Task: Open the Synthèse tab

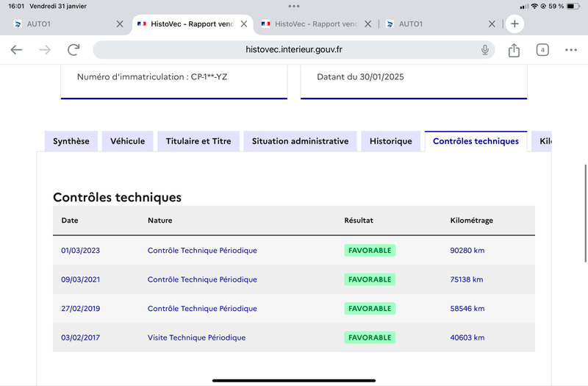Action: pos(71,141)
